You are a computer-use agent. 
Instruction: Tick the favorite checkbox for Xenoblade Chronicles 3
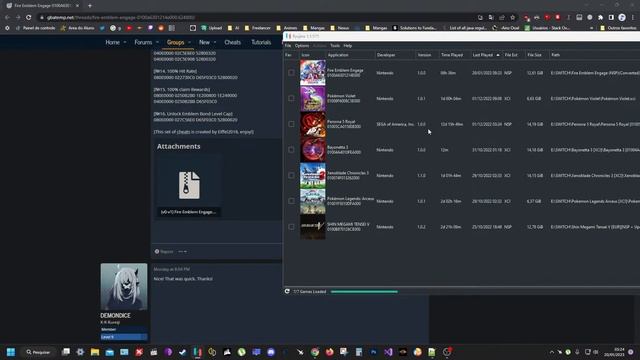point(291,176)
